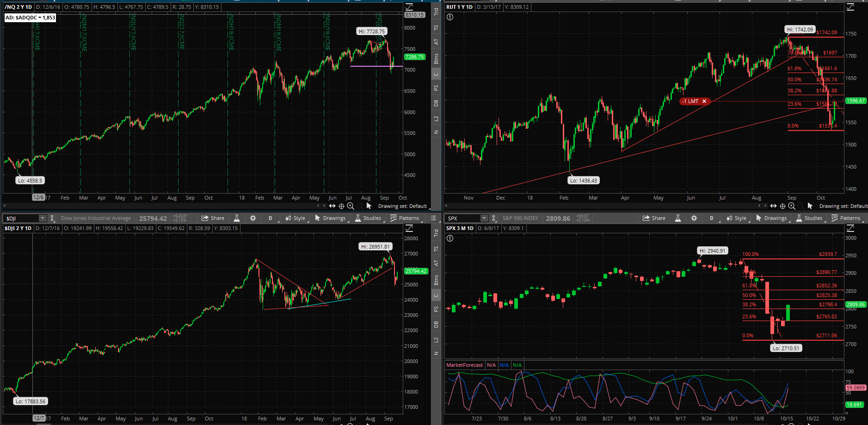The height and width of the screenshot is (425, 868).
Task: Click the SPX symbol input field
Action: click(x=463, y=218)
